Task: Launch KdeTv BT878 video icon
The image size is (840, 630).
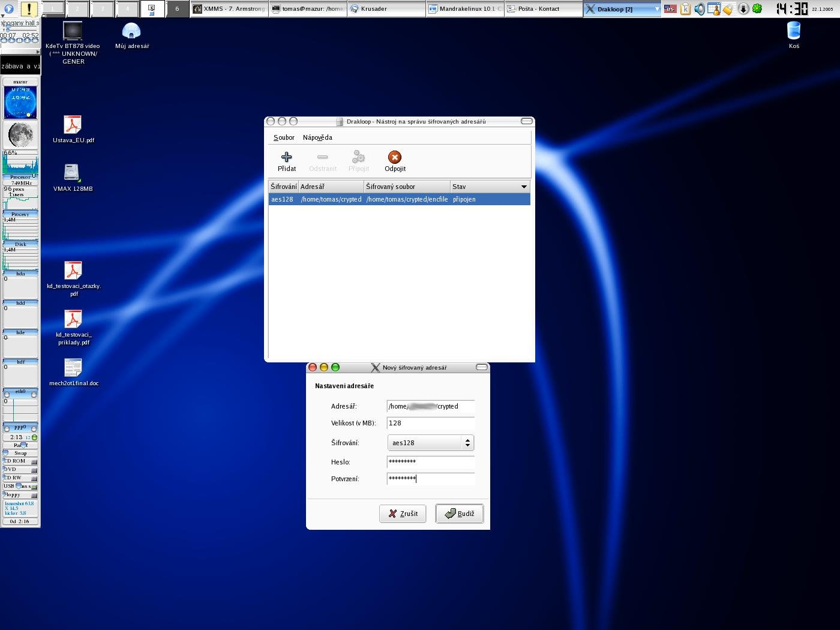Action: pos(73,31)
